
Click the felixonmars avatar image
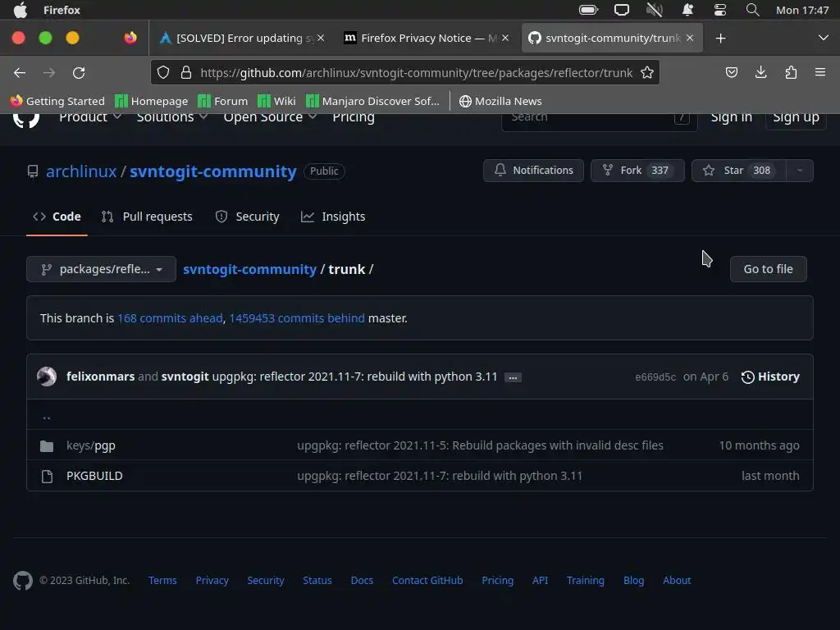(47, 377)
